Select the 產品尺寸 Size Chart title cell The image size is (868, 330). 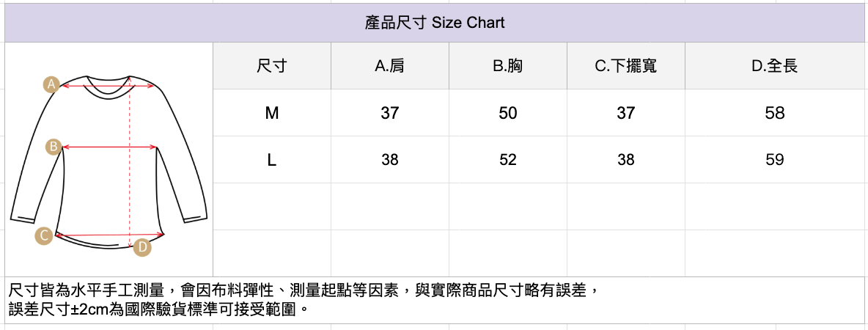[x=435, y=23]
